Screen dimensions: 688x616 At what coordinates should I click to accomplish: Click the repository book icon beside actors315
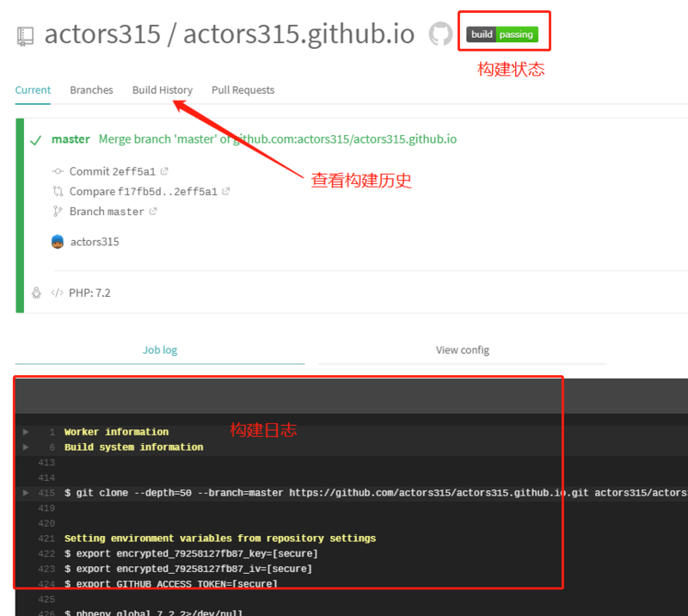(25, 36)
